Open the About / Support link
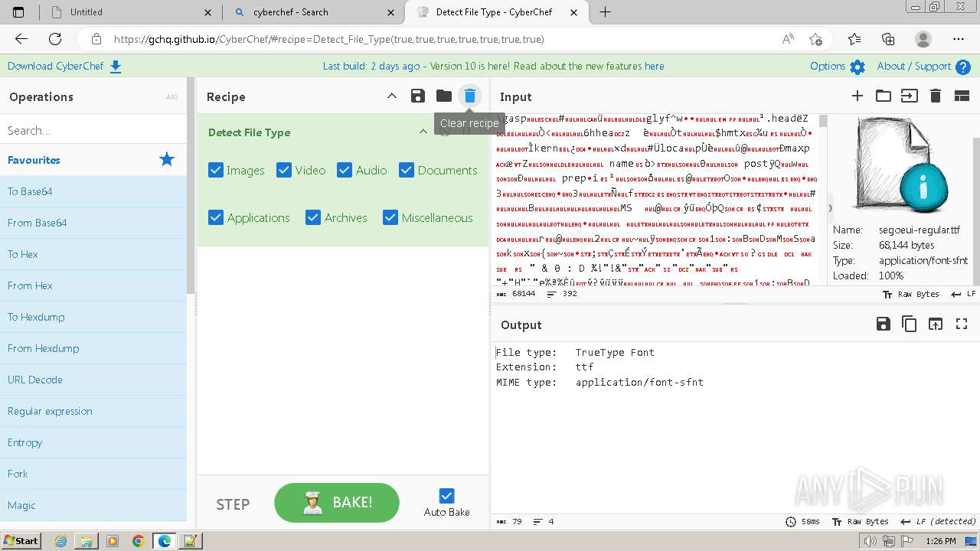 coord(914,67)
